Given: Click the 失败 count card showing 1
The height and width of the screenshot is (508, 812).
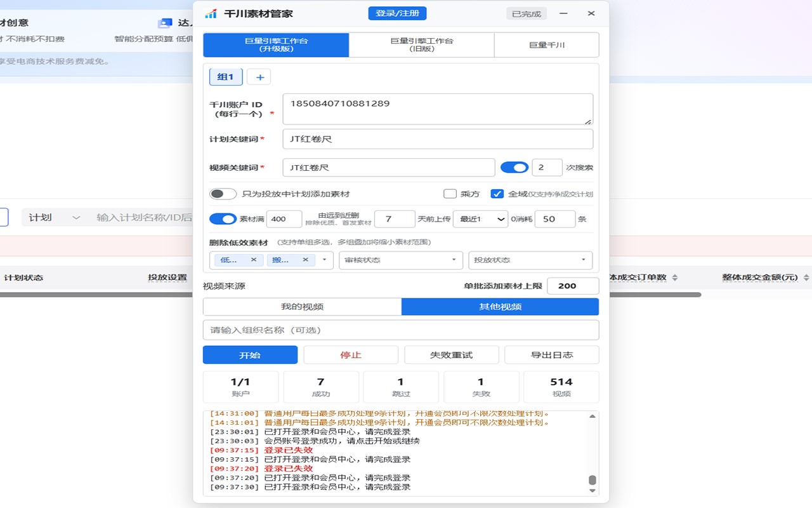Looking at the screenshot, I should pyautogui.click(x=481, y=387).
